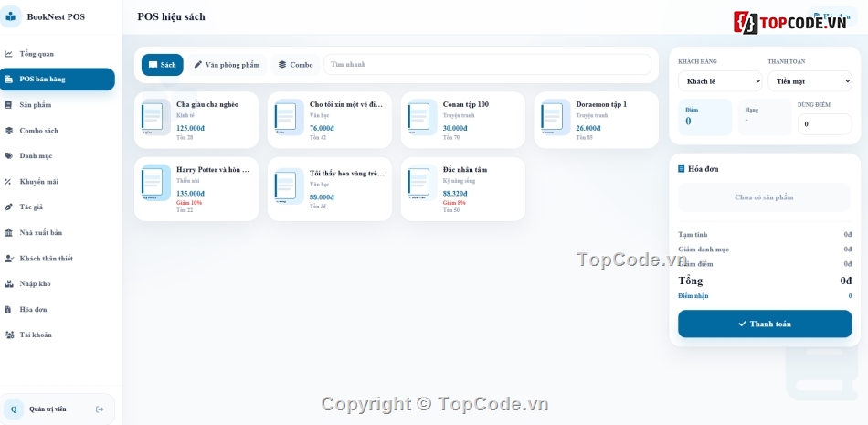Focus the Tìm nhanh search field
868x425 pixels.
coord(487,64)
